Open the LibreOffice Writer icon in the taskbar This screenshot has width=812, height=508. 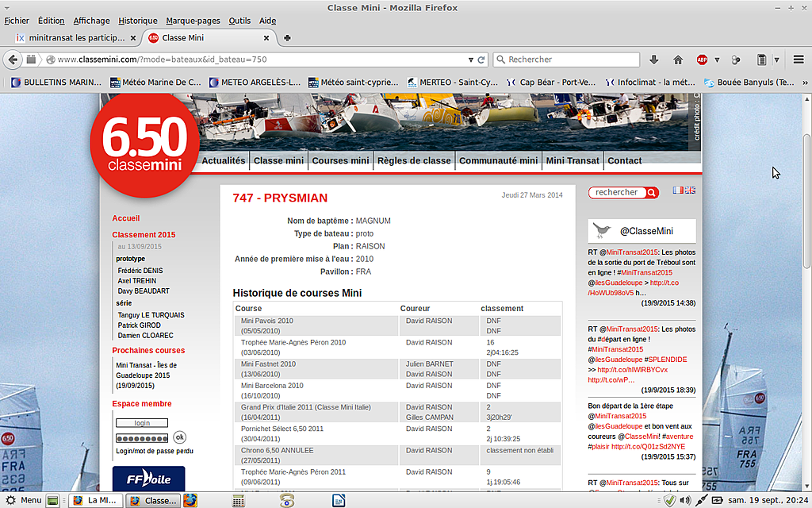pyautogui.click(x=338, y=500)
